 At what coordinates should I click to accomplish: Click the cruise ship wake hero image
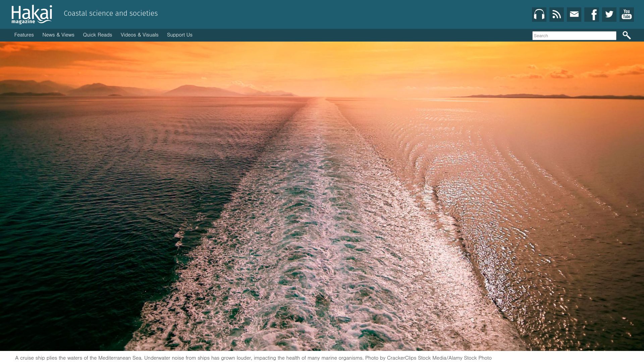322,196
